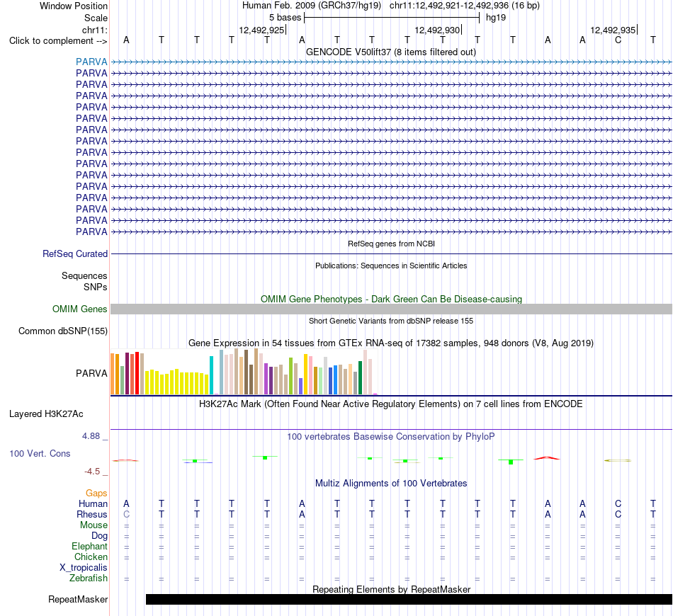
Task: Click the 12,492,930 ruler coordinate
Action: point(437,30)
